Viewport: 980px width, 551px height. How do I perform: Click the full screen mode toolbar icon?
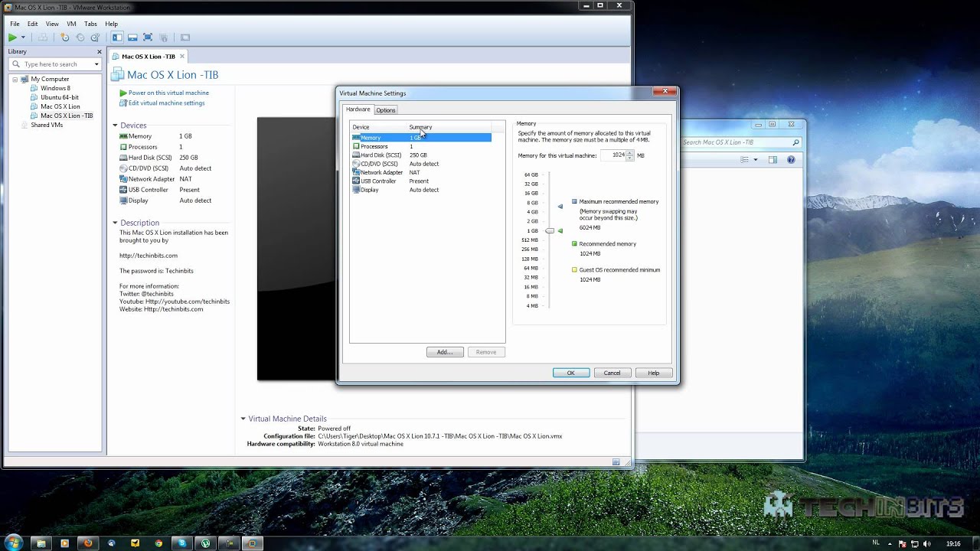coord(148,37)
